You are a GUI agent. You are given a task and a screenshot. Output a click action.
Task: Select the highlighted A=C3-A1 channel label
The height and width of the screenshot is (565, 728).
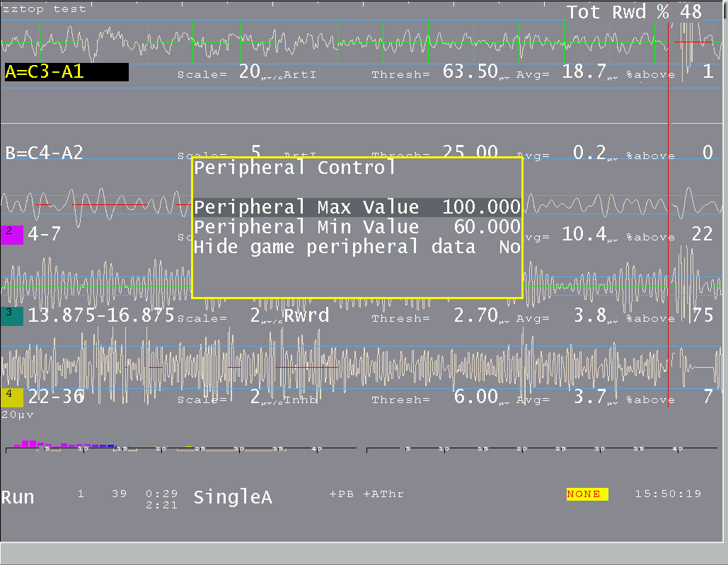[67, 72]
